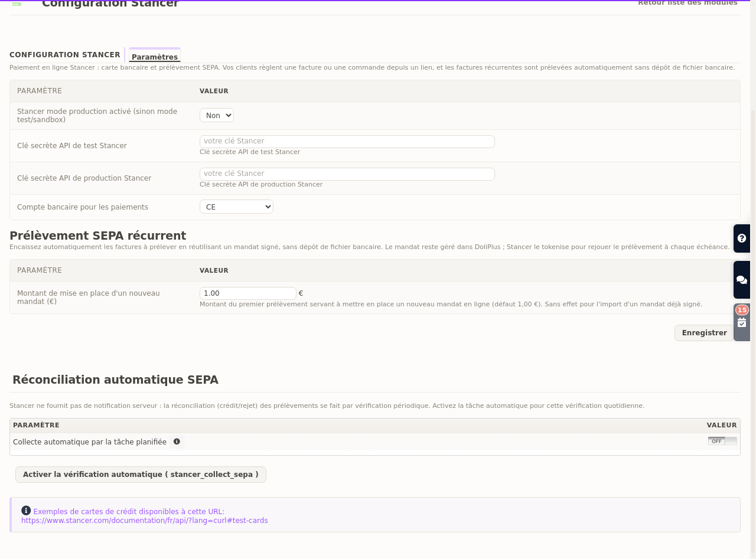Open the Compte bancaire CE dropdown
756x559 pixels.
tap(236, 207)
